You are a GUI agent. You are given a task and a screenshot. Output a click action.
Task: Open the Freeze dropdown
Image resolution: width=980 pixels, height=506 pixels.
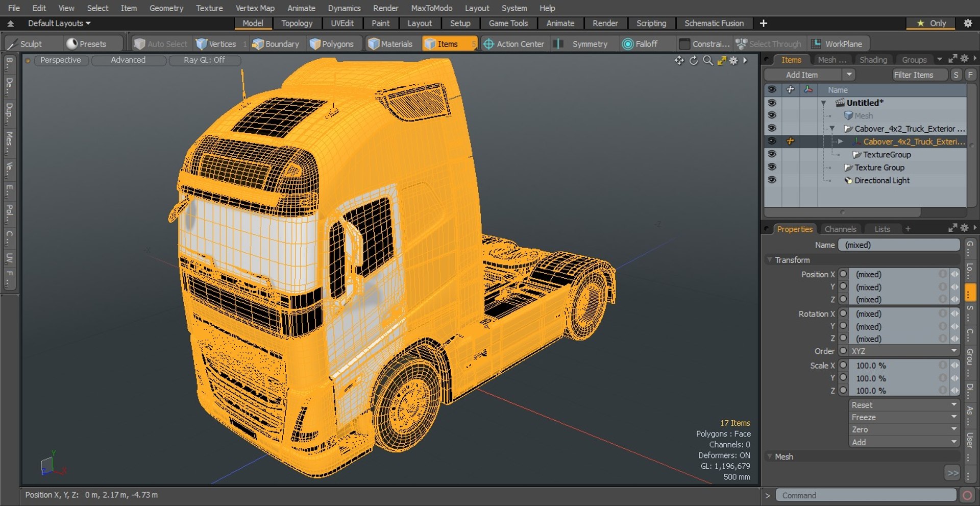coord(904,417)
